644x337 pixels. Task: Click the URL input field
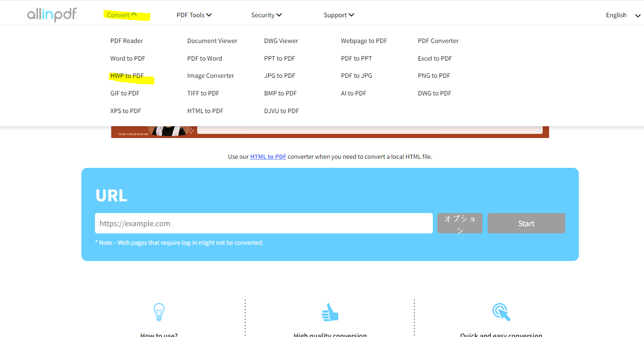coord(264,223)
